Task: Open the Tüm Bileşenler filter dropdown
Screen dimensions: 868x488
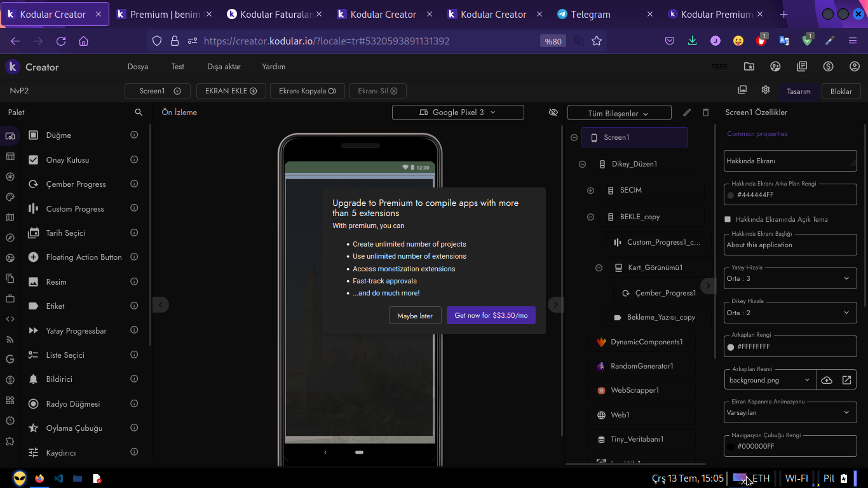Action: click(619, 113)
